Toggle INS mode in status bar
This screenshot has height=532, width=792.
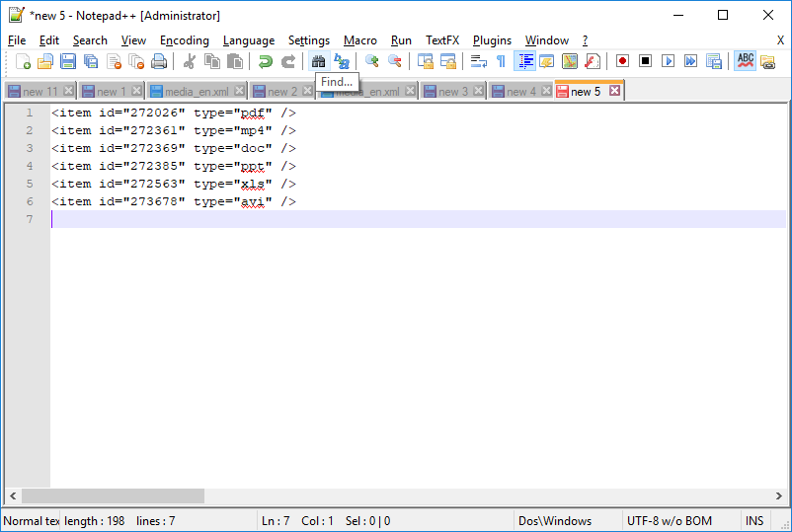click(x=754, y=521)
